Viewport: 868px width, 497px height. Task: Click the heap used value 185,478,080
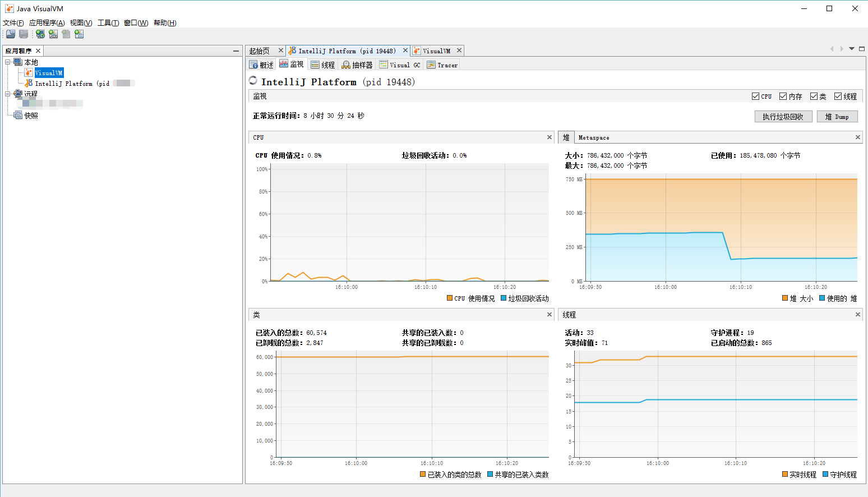point(758,155)
